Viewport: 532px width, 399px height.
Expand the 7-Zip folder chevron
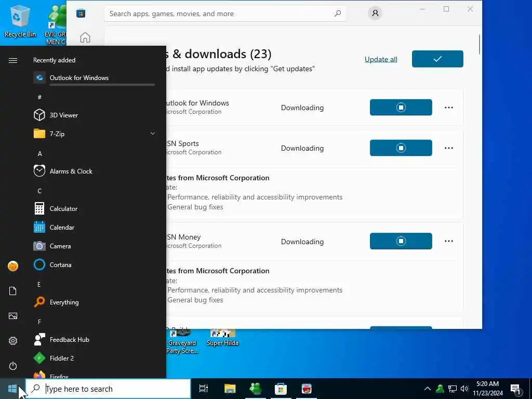click(x=153, y=134)
